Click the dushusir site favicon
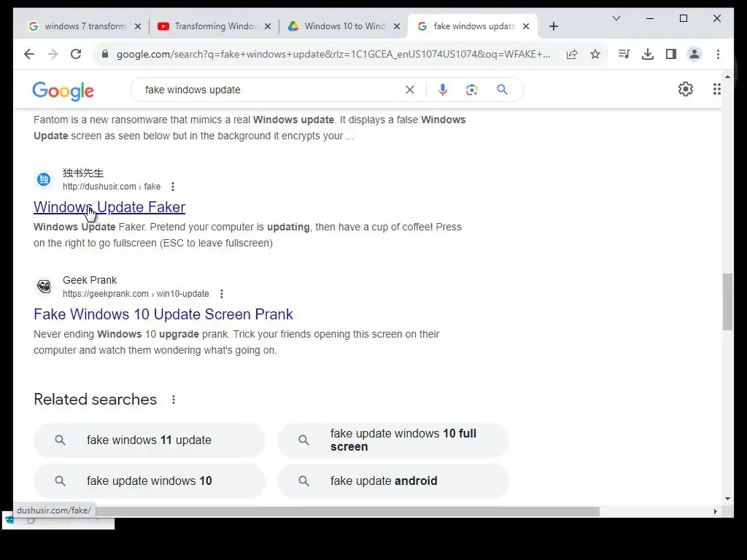The width and height of the screenshot is (747, 560). (44, 179)
